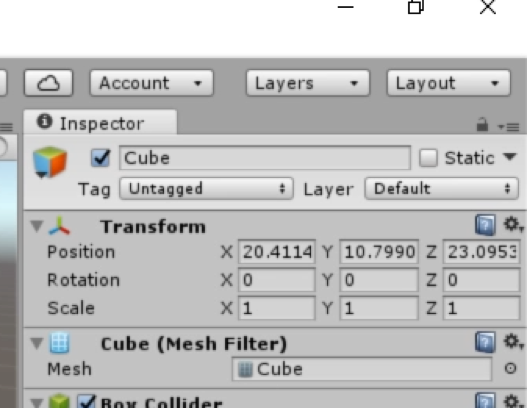Click the Cube GameObject icon picker
This screenshot has width=527, height=408.
pos(50,162)
